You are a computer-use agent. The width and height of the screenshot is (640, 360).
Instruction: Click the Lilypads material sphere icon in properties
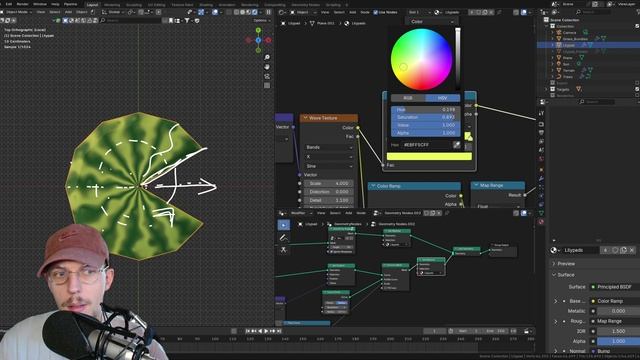tap(554, 250)
